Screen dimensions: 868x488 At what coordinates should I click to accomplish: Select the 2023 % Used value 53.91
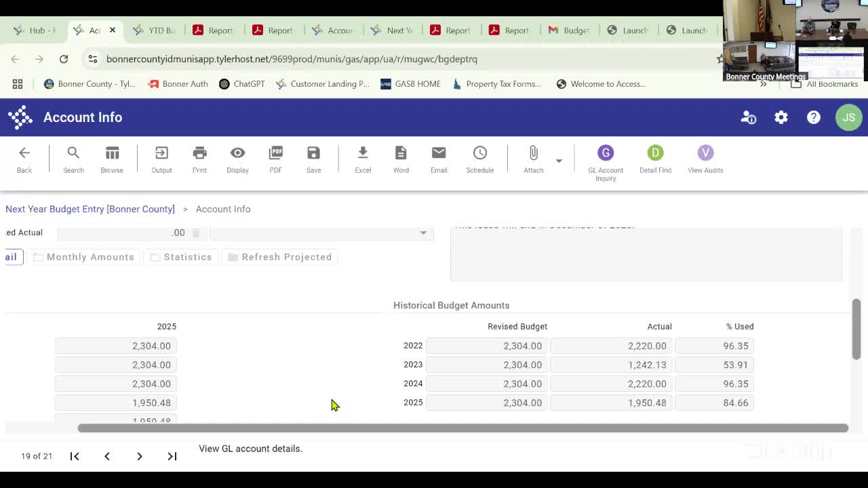coord(714,365)
